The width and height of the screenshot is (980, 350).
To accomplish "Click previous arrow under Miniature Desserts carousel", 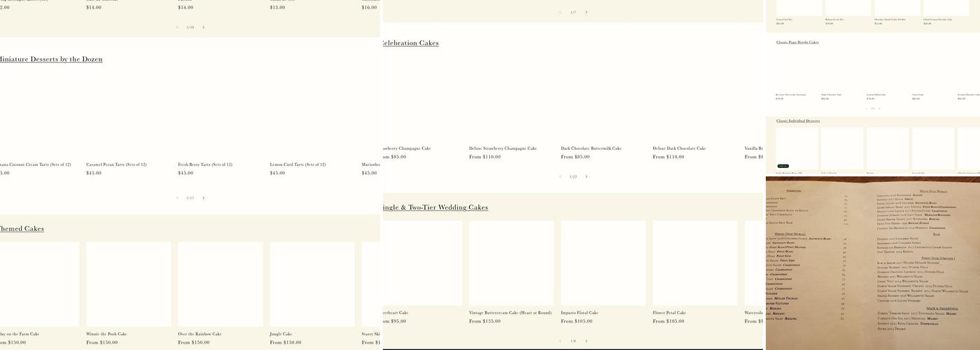I will (177, 198).
